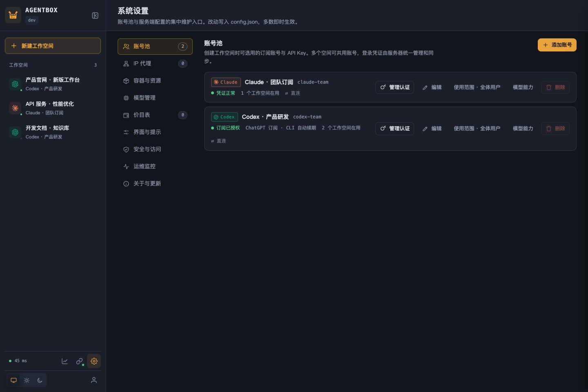Image resolution: width=588 pixels, height=392 pixels.
Task: Open the user profile icon
Action: click(x=94, y=380)
